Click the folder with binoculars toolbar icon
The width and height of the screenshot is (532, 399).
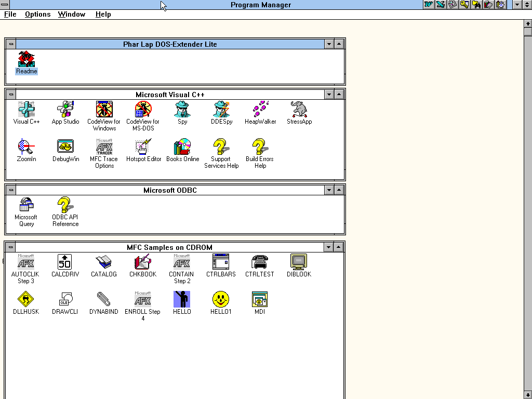pos(476,4)
